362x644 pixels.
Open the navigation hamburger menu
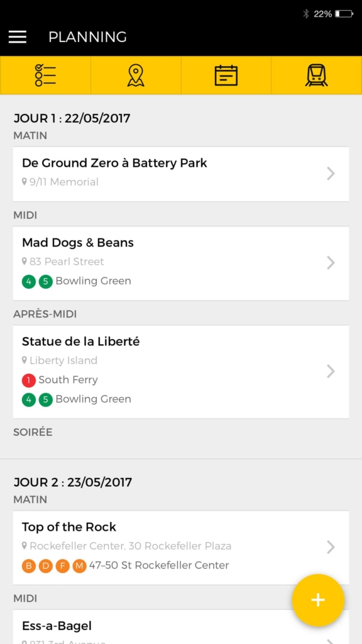(17, 37)
